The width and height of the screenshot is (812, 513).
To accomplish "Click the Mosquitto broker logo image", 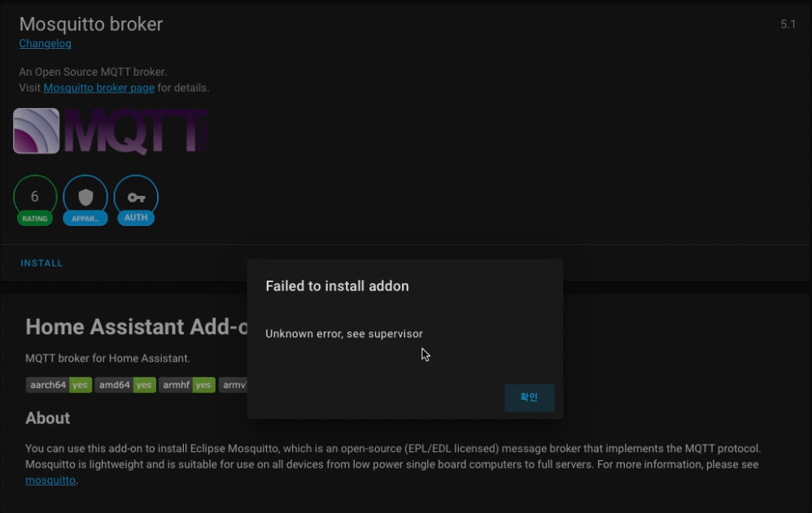I will tap(37, 131).
